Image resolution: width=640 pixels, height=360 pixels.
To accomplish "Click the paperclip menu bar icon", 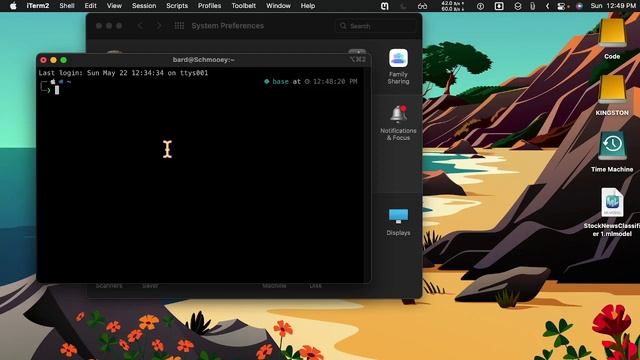I will point(532,6).
